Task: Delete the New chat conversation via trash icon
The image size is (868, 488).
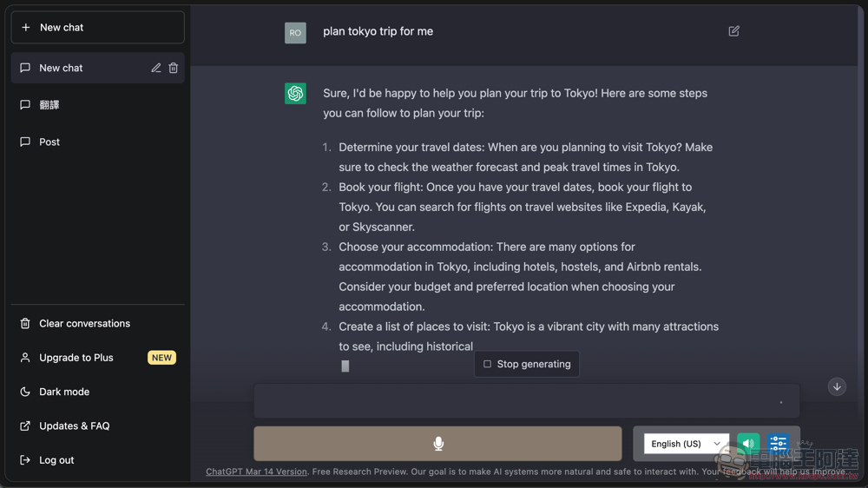Action: [174, 68]
